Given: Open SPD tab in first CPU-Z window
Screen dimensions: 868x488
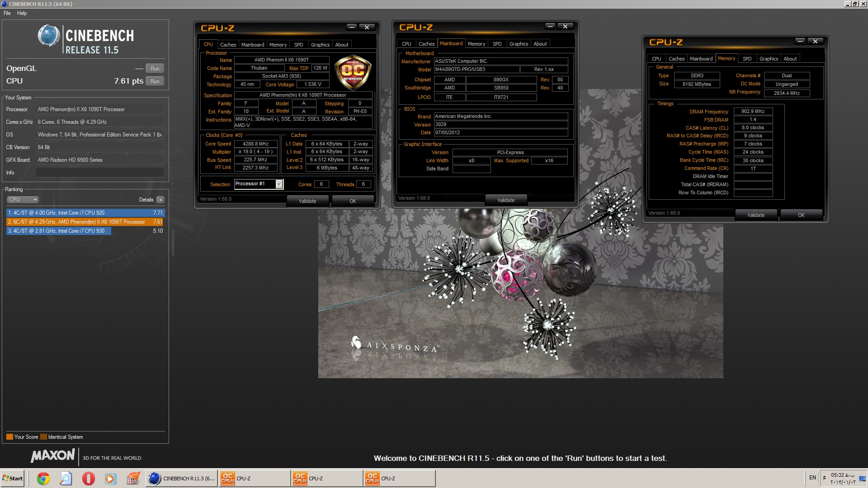Looking at the screenshot, I should click(299, 45).
